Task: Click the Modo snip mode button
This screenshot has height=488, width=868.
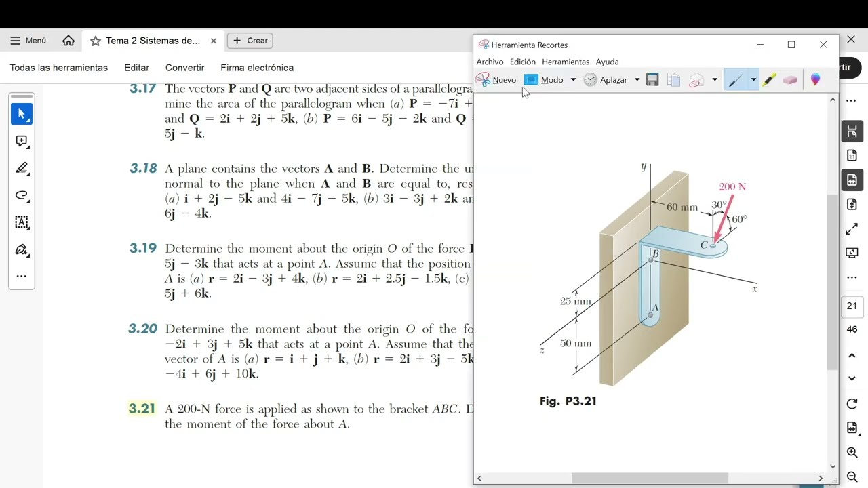Action: click(x=544, y=80)
